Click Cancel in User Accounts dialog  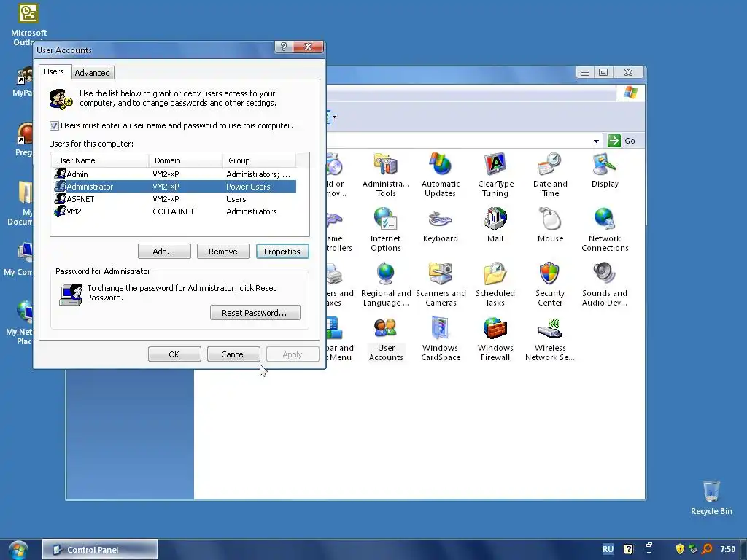coord(233,354)
